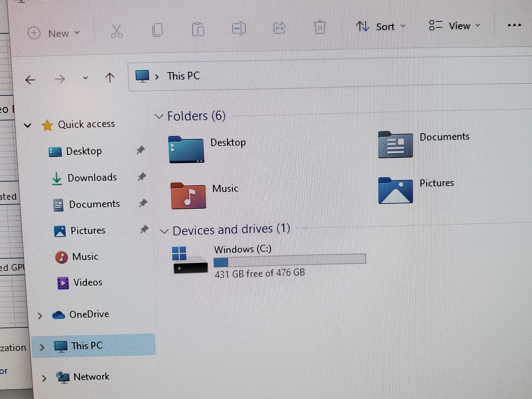Click the Rename icon in toolbar

(x=239, y=28)
